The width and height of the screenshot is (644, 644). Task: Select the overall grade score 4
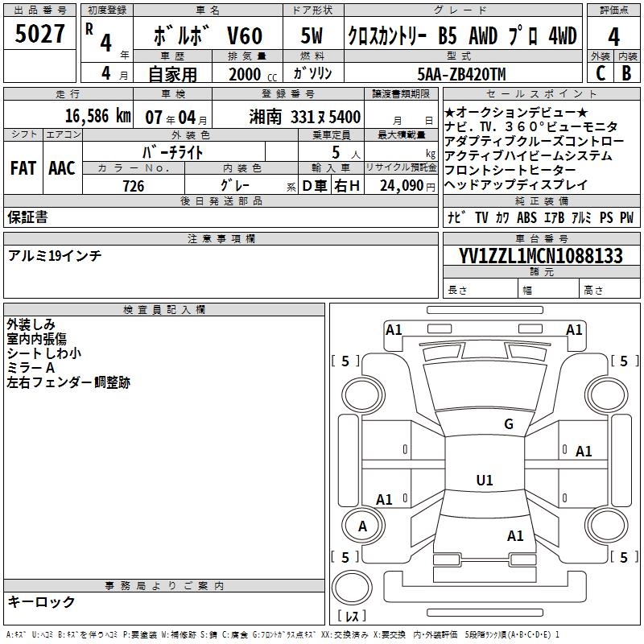click(613, 36)
